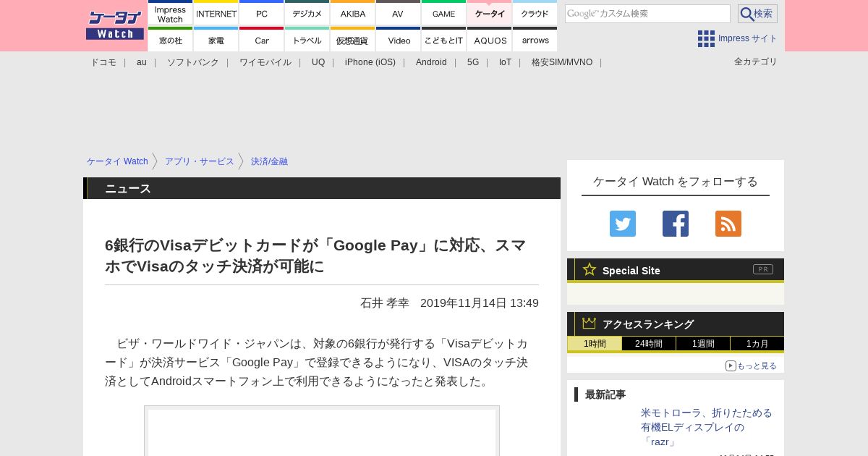Go to 5G category
This screenshot has width=868, height=456.
[473, 62]
